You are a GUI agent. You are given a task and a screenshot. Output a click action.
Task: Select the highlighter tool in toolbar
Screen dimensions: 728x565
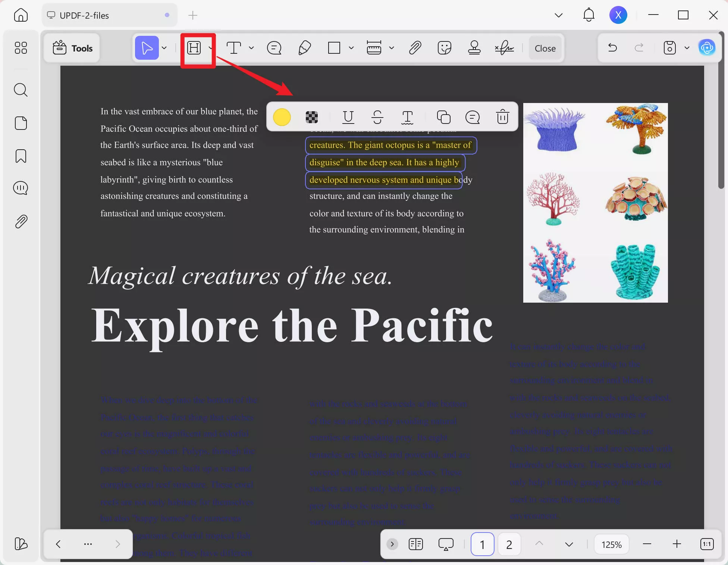(194, 48)
